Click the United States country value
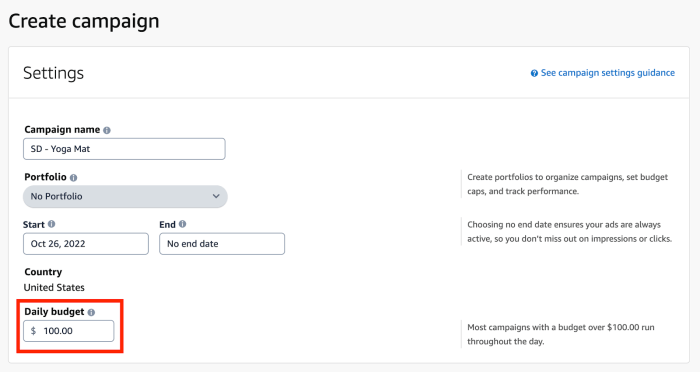Image resolution: width=700 pixels, height=372 pixels. click(x=54, y=288)
